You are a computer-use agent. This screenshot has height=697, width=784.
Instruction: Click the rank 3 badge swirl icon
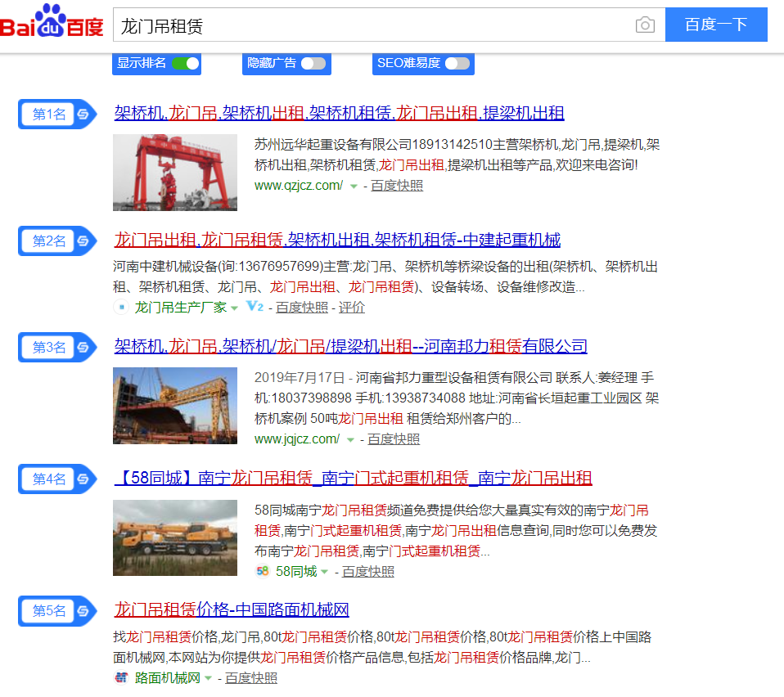[x=83, y=347]
